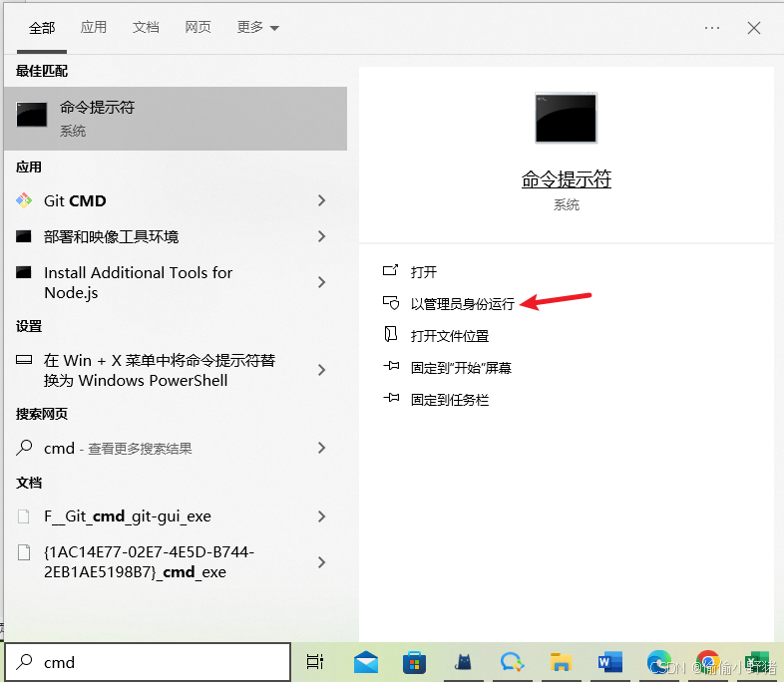Expand Install Additional Tools for Node.js chevron

pyautogui.click(x=321, y=282)
